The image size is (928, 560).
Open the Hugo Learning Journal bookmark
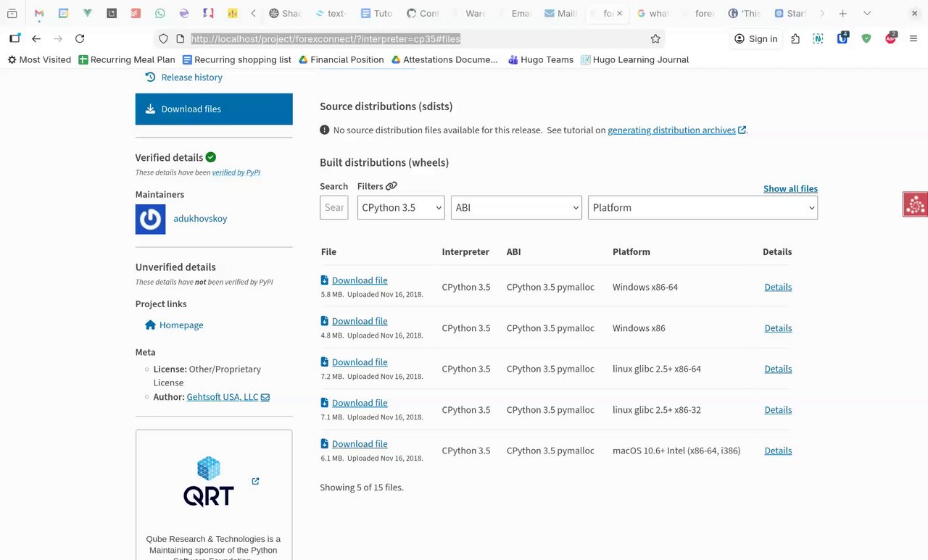point(635,60)
